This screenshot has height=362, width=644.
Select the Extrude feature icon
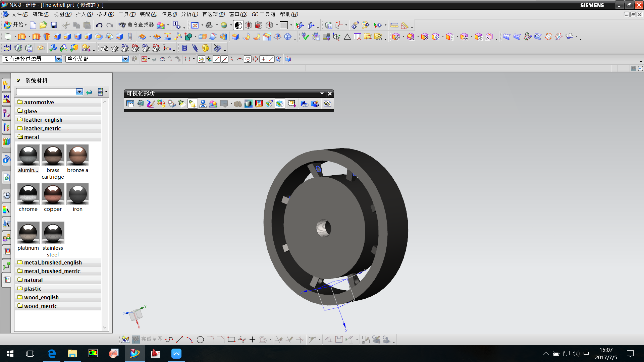(x=22, y=37)
